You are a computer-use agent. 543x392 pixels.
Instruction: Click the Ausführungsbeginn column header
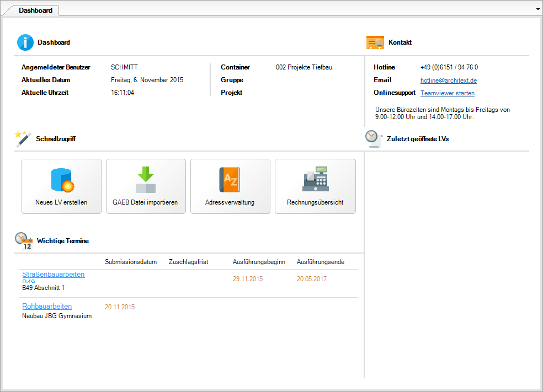tap(259, 262)
